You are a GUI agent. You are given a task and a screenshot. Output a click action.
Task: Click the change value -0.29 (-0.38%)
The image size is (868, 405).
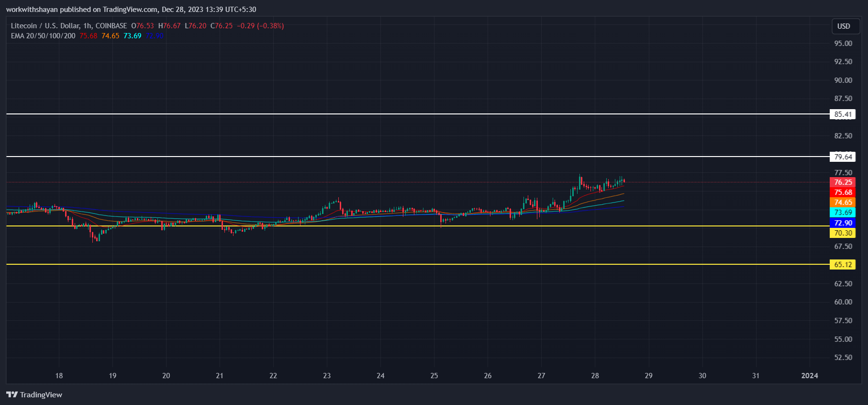[x=260, y=26]
